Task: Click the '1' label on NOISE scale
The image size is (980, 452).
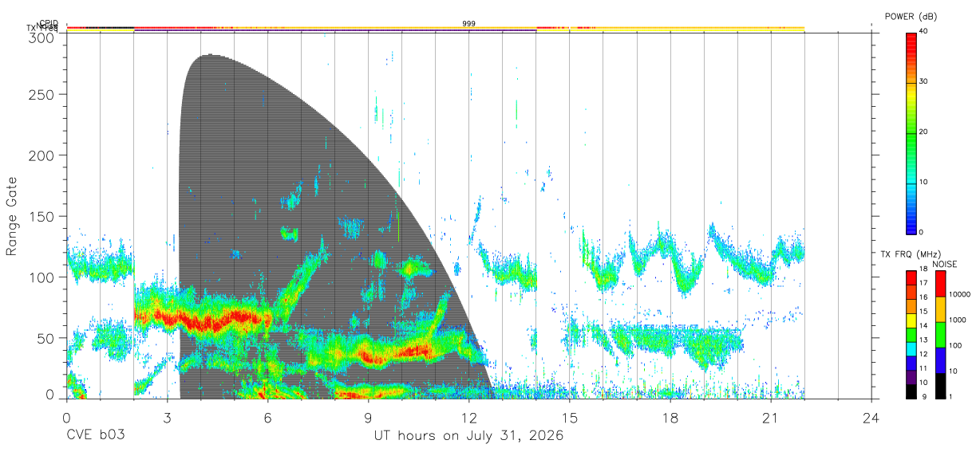Action: pos(951,397)
